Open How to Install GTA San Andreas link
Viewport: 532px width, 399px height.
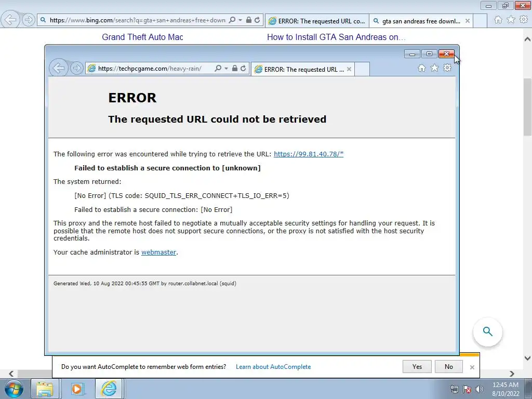coord(336,37)
